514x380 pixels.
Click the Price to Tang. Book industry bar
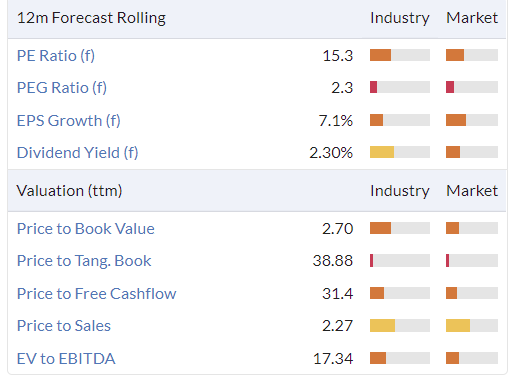coord(400,260)
